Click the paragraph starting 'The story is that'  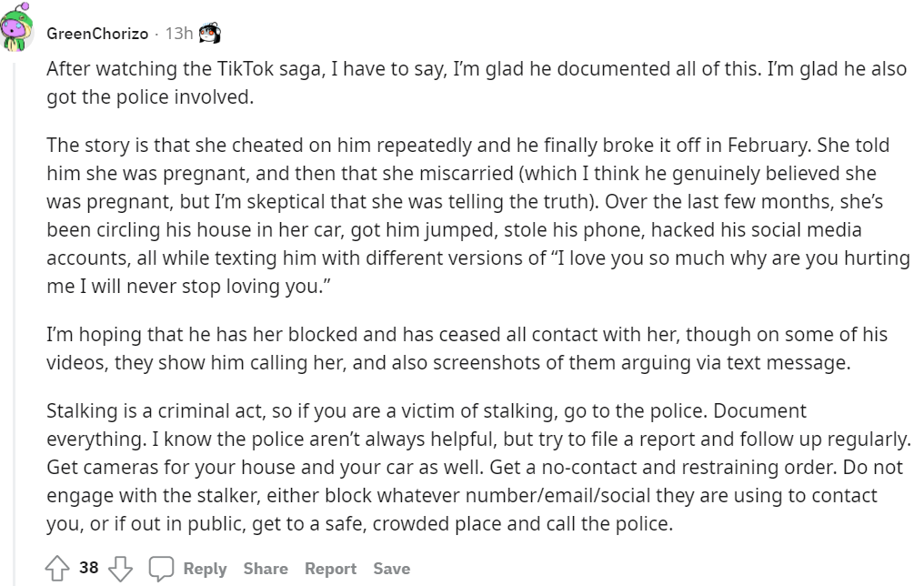[x=477, y=215]
